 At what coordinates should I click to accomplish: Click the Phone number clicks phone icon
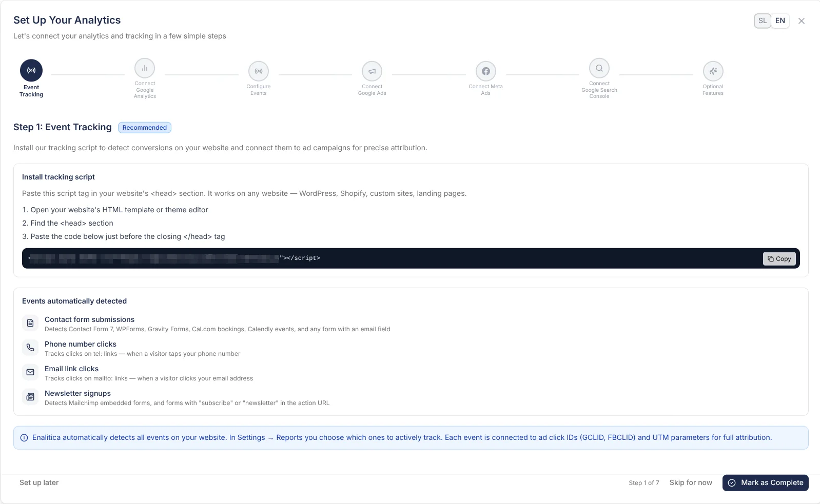30,348
